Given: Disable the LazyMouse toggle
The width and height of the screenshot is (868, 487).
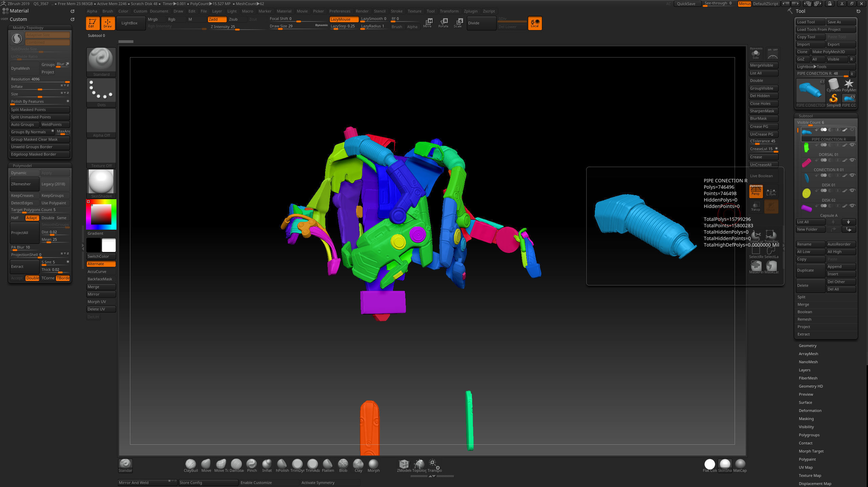Looking at the screenshot, I should pyautogui.click(x=343, y=19).
